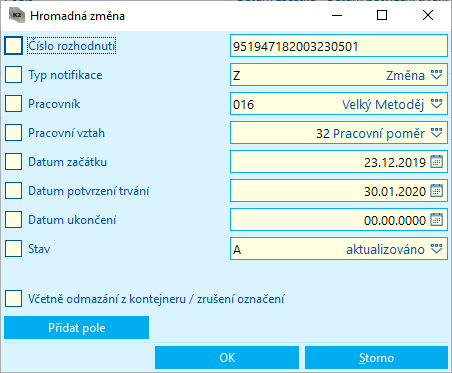This screenshot has width=452, height=373.
Task: Check the Pracovník checkbox
Action: click(13, 103)
